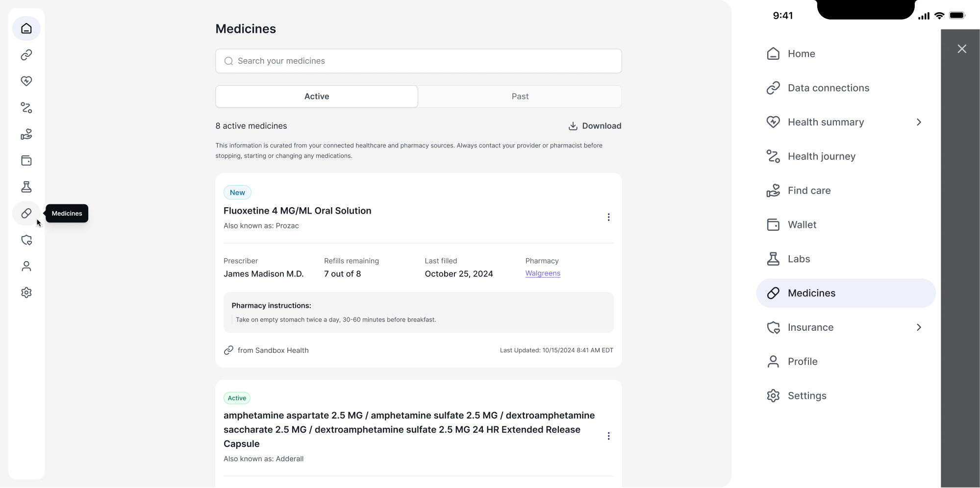This screenshot has height=488, width=980.
Task: Switch to the Past medicines tab
Action: 520,96
